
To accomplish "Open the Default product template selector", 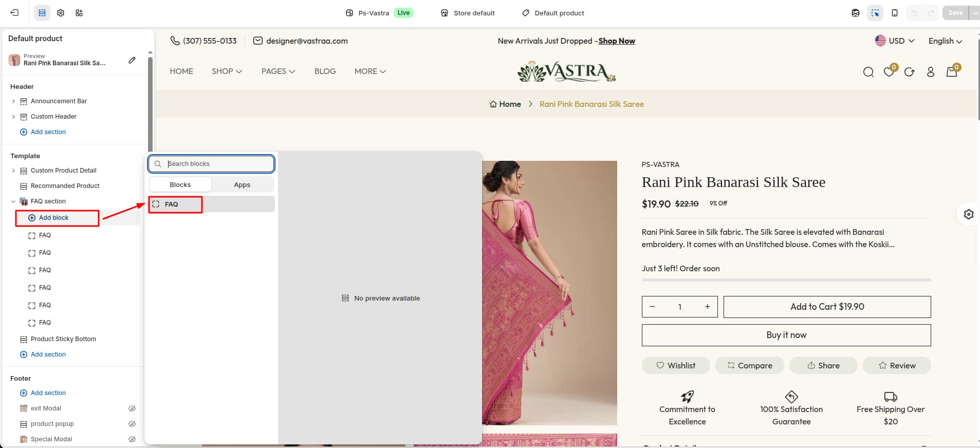I will pyautogui.click(x=553, y=13).
